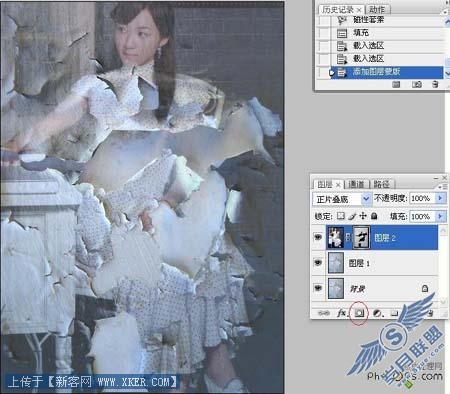Open the 不透明度 opacity slider arrow
Image resolution: width=450 pixels, height=394 pixels.
point(440,198)
